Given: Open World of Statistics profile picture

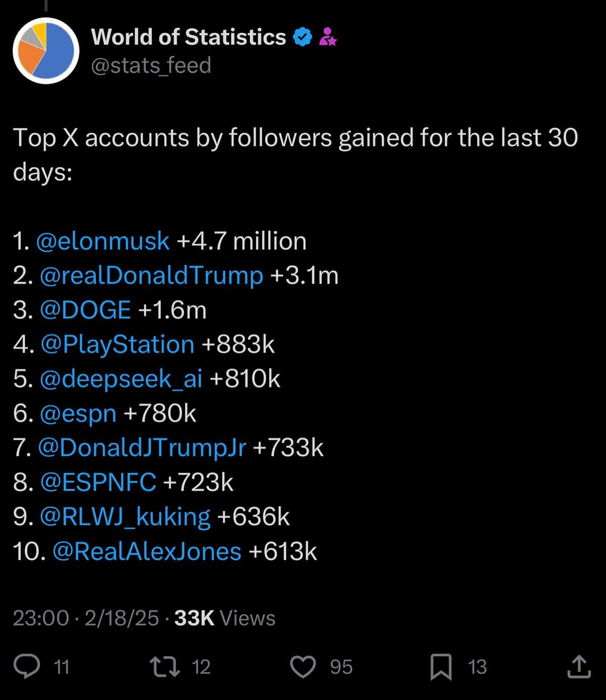Looking at the screenshot, I should 46,51.
